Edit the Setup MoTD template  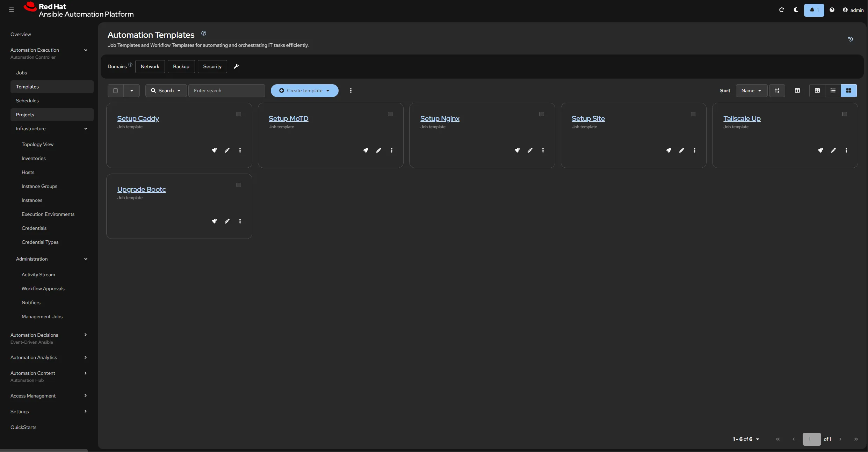(x=379, y=150)
